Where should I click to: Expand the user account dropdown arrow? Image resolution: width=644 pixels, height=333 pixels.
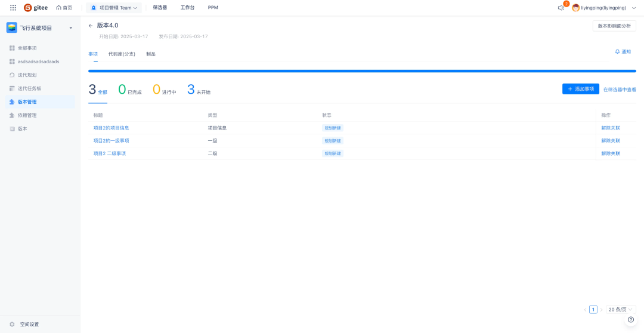634,8
